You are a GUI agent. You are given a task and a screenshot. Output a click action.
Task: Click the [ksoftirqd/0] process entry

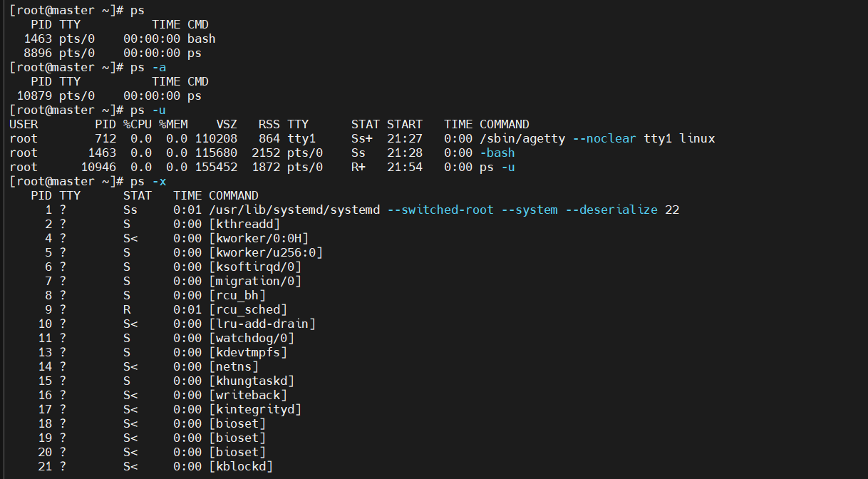(255, 267)
